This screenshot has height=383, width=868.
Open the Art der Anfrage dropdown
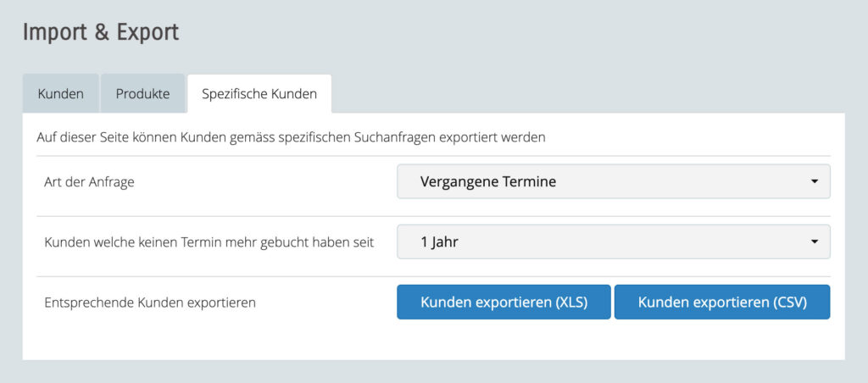[x=612, y=181]
